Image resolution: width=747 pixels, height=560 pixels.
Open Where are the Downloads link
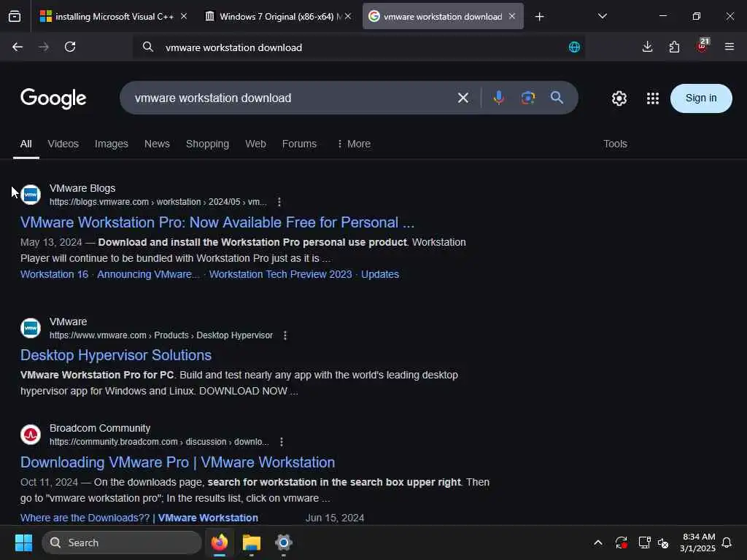pos(139,518)
